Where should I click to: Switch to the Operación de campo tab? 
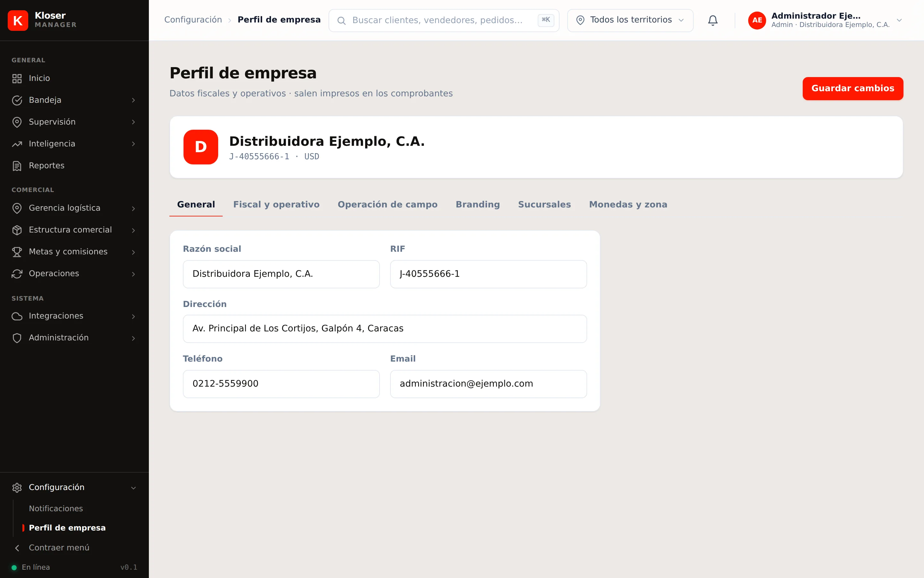(387, 205)
